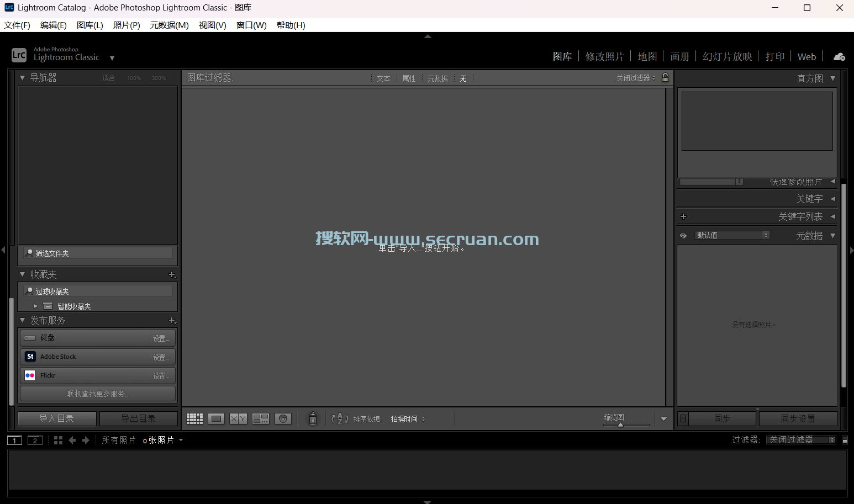
Task: Open the toolbar content dropdown arrow
Action: pyautogui.click(x=663, y=419)
